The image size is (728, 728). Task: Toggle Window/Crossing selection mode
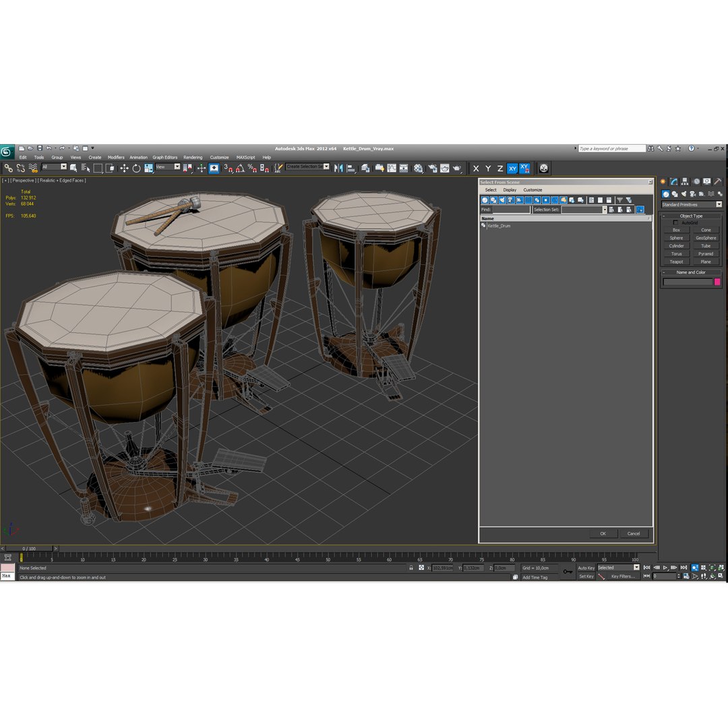click(110, 168)
